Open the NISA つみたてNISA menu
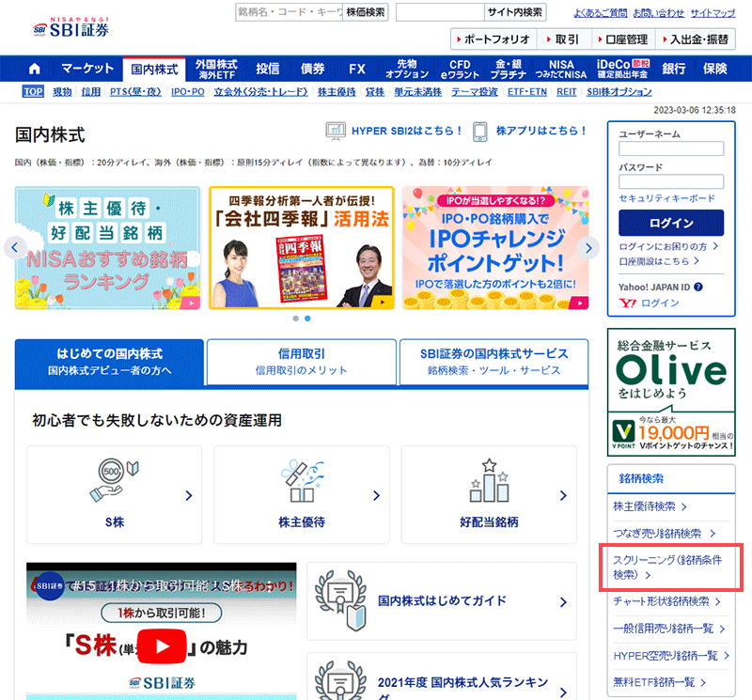The image size is (752, 700). pos(560,69)
